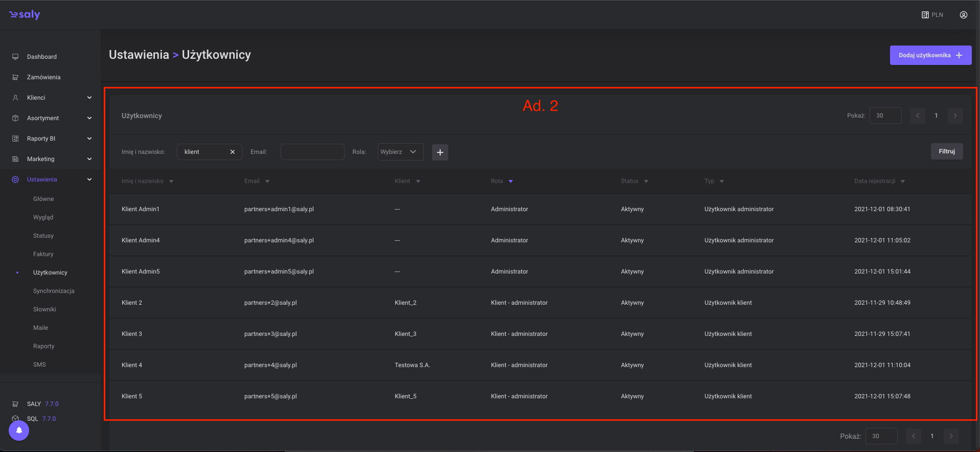The image size is (980, 452).
Task: Open the notification bell button
Action: tap(19, 431)
